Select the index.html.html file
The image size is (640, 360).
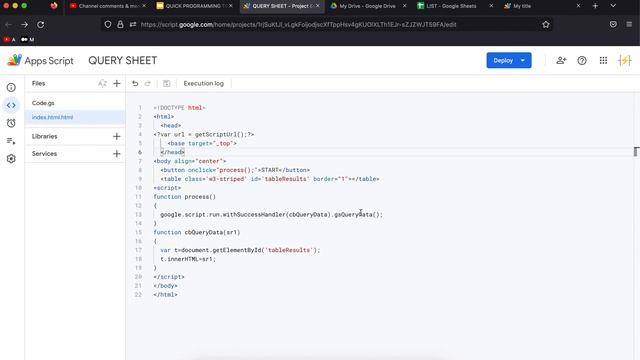point(75,118)
